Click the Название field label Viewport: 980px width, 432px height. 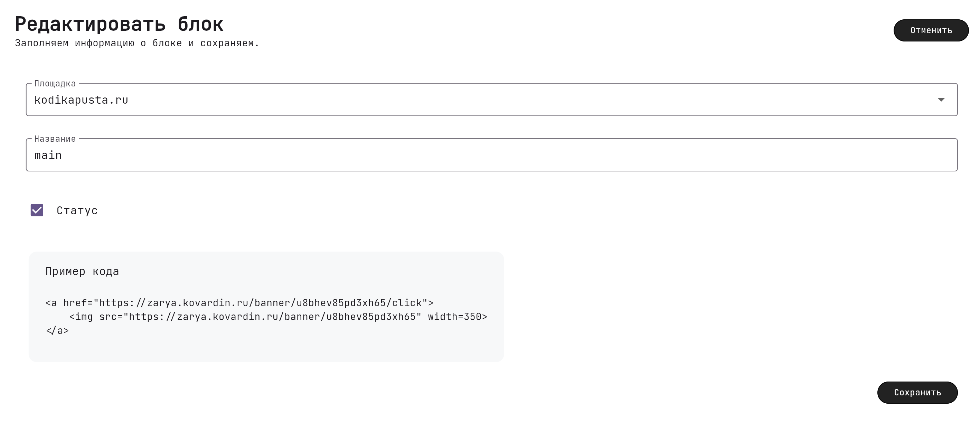[x=55, y=139]
